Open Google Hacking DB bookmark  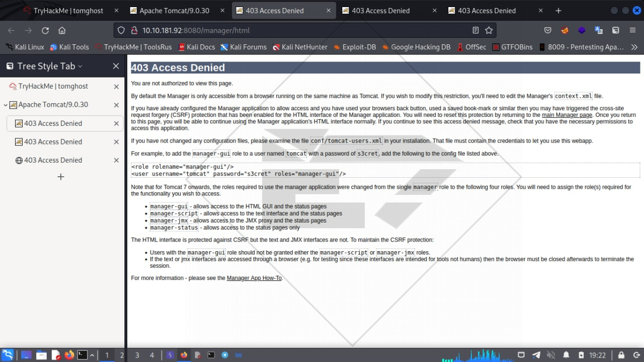pos(416,47)
